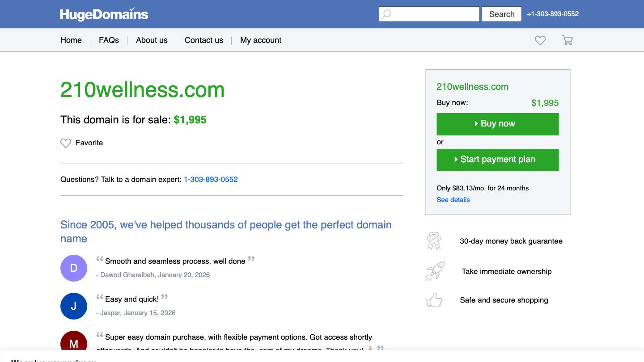Click the HugeDomains logo

tap(104, 14)
